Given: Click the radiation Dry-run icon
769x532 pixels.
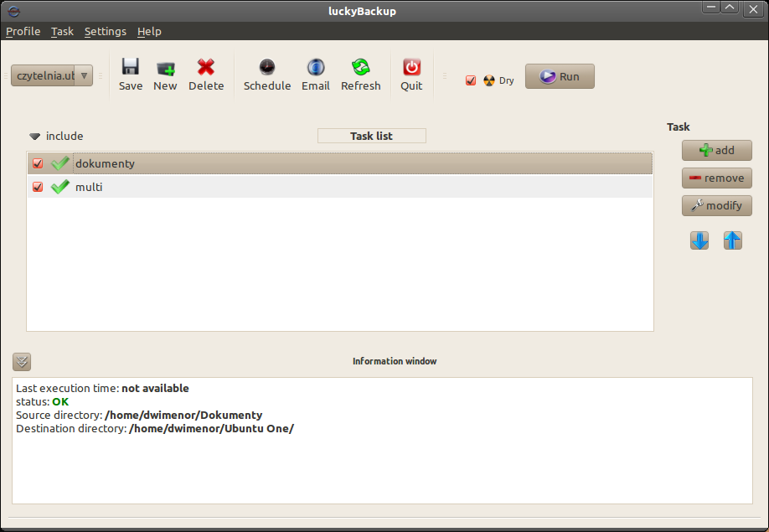Looking at the screenshot, I should tap(489, 80).
